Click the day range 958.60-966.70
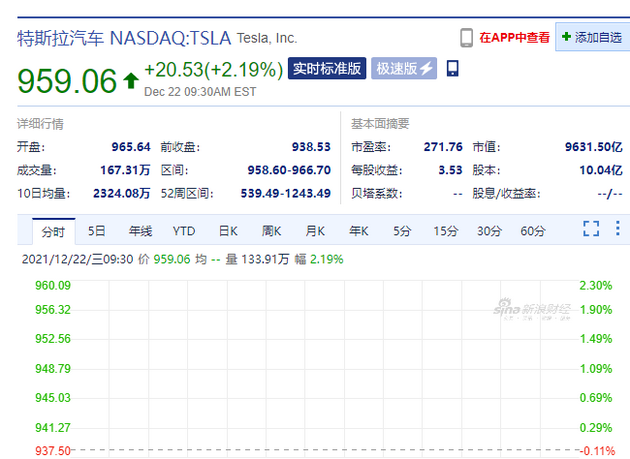 point(289,170)
